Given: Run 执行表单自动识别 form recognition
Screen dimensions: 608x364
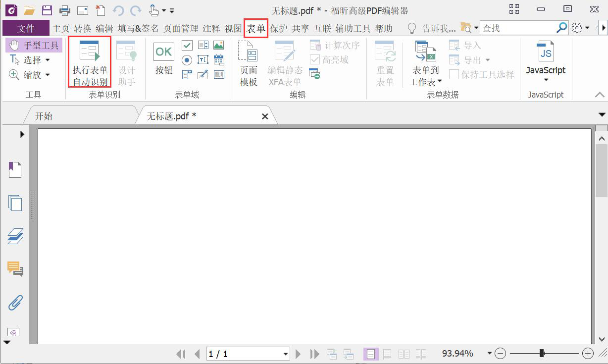Looking at the screenshot, I should 90,63.
